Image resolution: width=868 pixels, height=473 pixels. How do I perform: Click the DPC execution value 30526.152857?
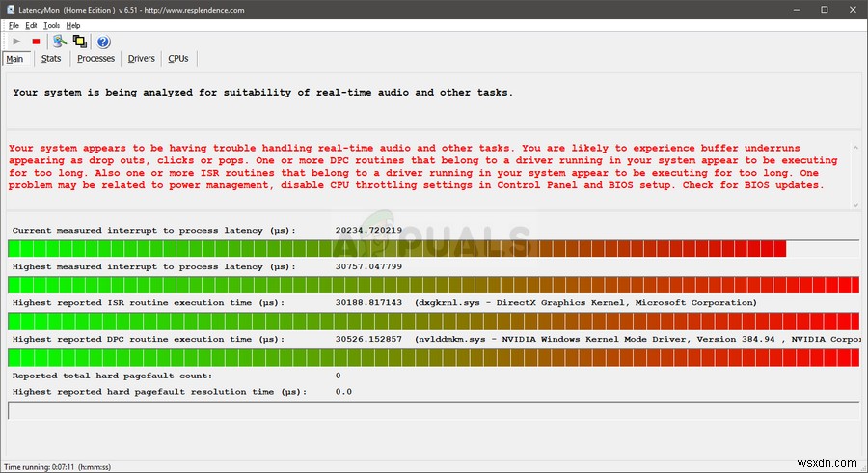tap(368, 340)
